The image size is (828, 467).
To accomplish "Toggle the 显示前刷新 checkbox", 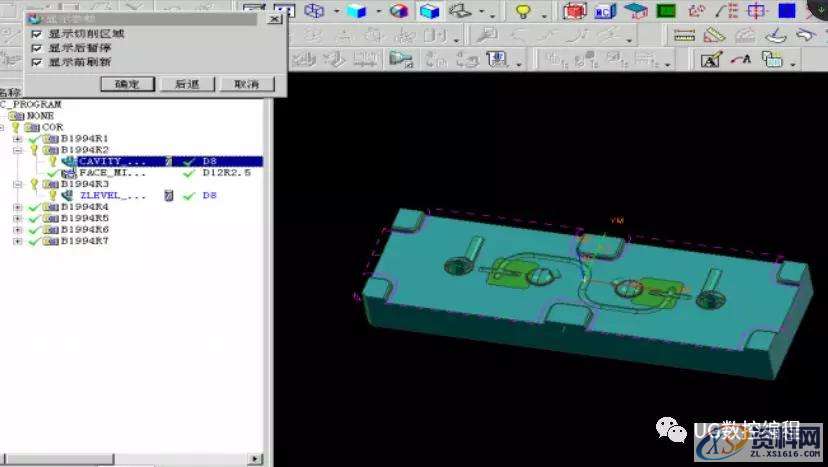I will [37, 62].
